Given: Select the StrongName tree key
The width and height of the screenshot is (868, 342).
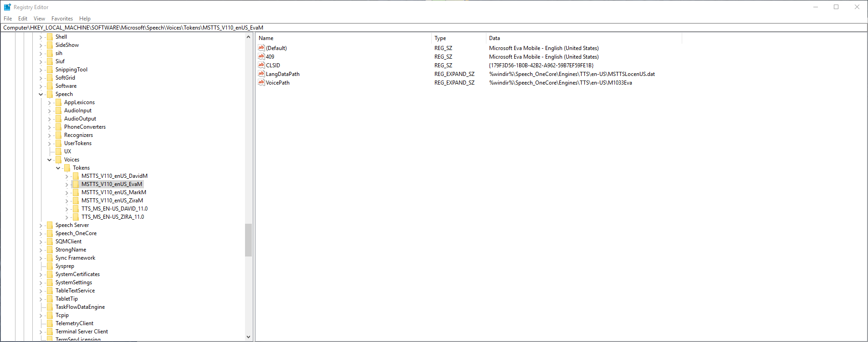Looking at the screenshot, I should (71, 250).
